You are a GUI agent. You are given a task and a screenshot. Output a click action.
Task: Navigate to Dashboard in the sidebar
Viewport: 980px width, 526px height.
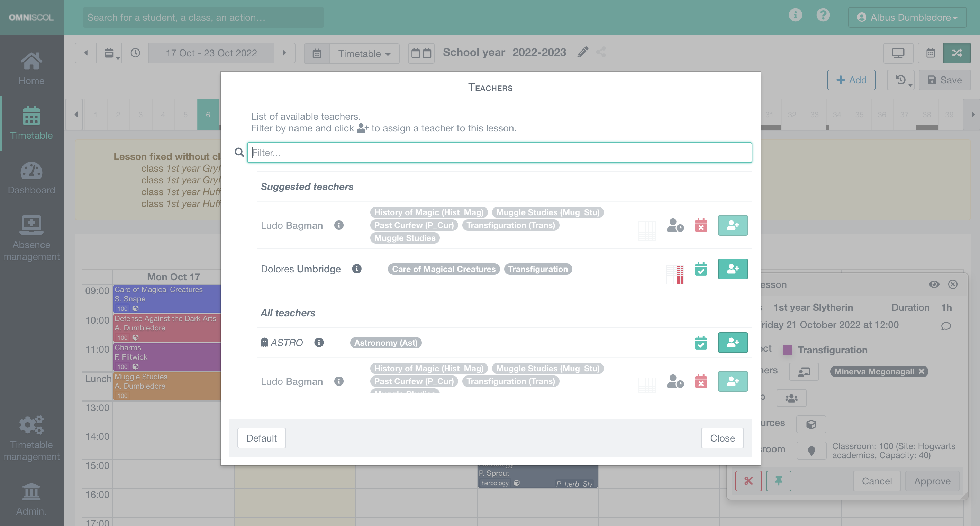[x=31, y=179]
